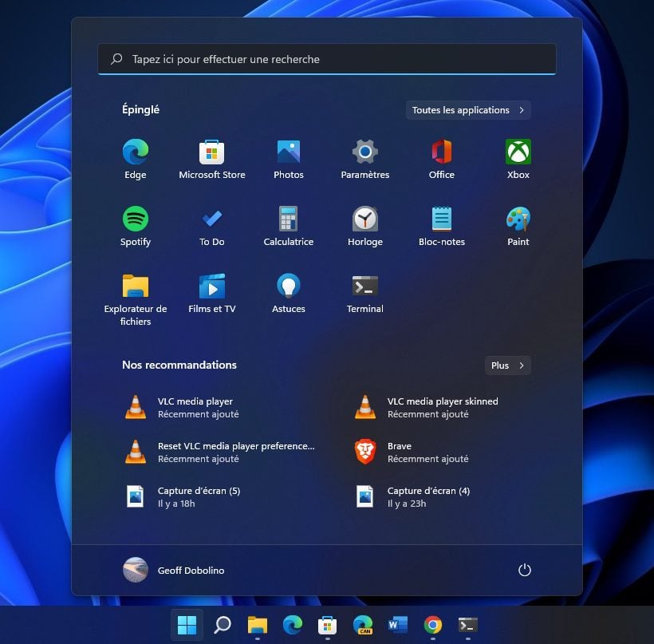Launch Word from the taskbar
This screenshot has height=644, width=654.
(398, 625)
